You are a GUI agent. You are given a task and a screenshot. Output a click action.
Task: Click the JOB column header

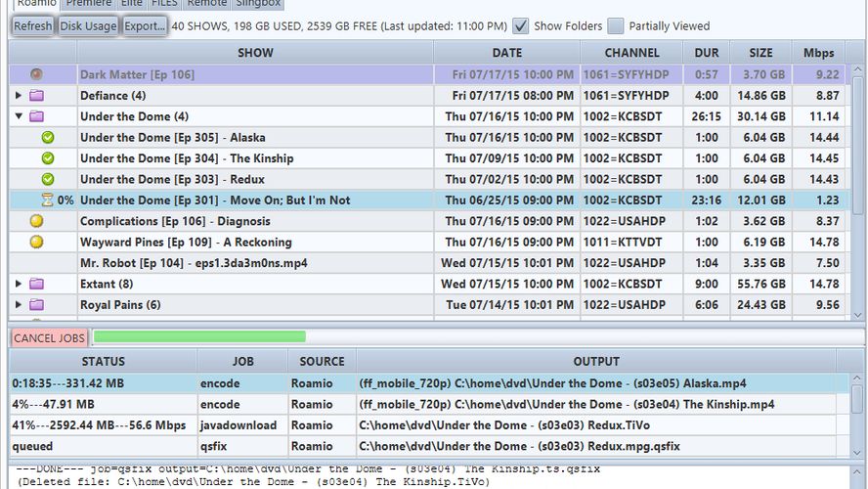click(x=242, y=361)
